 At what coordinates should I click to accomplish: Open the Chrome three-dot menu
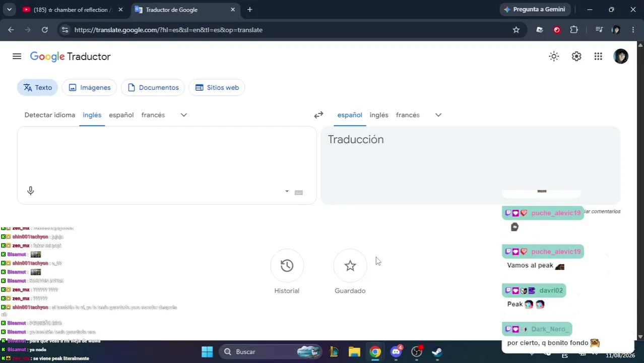tap(633, 30)
